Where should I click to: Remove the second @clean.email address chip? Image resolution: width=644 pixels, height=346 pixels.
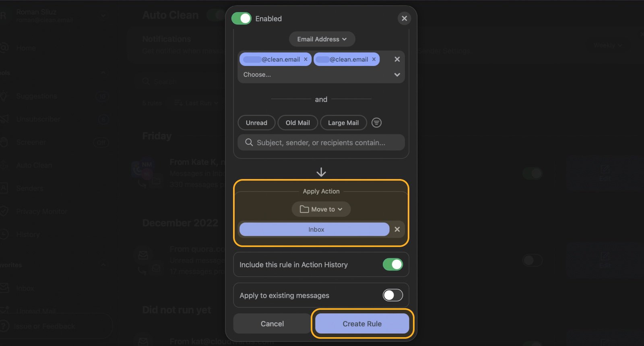coord(374,59)
